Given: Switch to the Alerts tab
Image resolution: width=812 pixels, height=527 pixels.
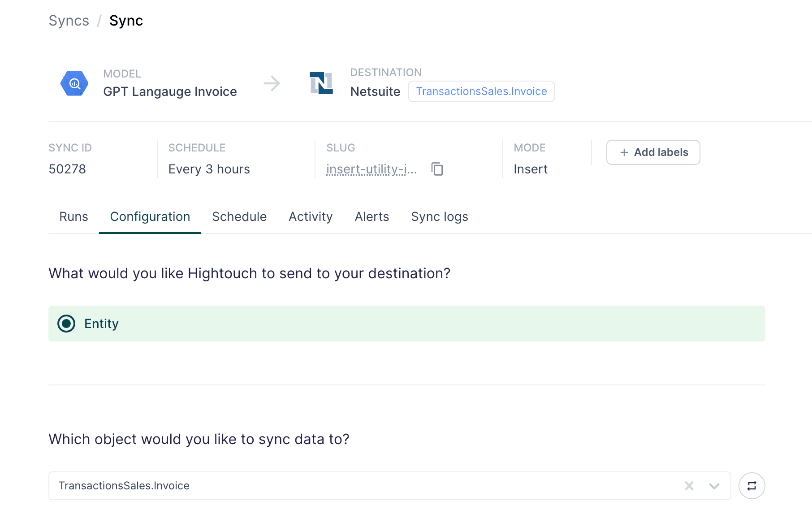Looking at the screenshot, I should [371, 216].
